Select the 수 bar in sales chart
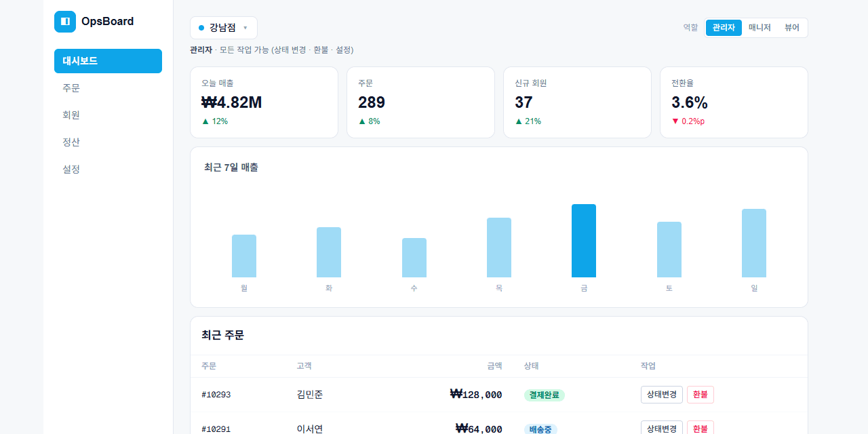Screen dimensions: 868x434 click(414, 258)
